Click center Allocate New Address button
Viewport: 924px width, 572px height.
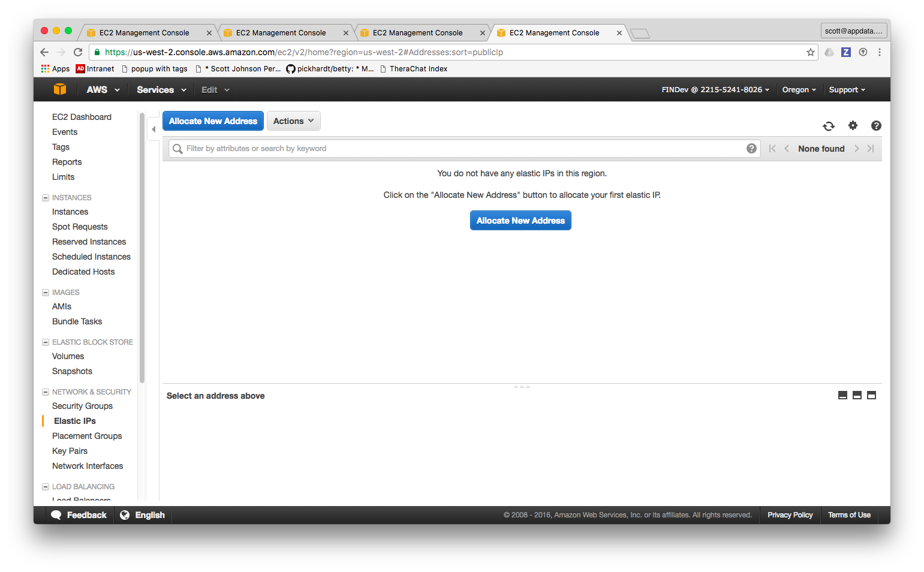pyautogui.click(x=520, y=221)
